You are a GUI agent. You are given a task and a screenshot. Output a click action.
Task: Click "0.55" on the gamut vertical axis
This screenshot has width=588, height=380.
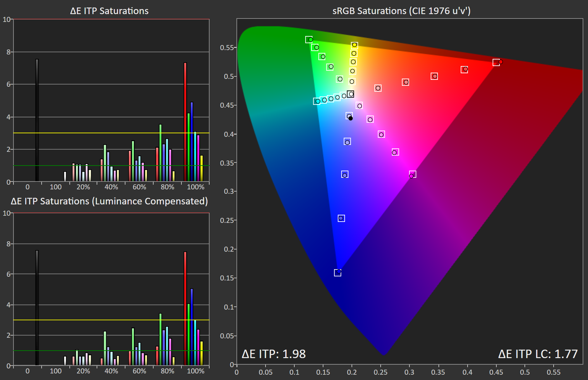pos(227,48)
